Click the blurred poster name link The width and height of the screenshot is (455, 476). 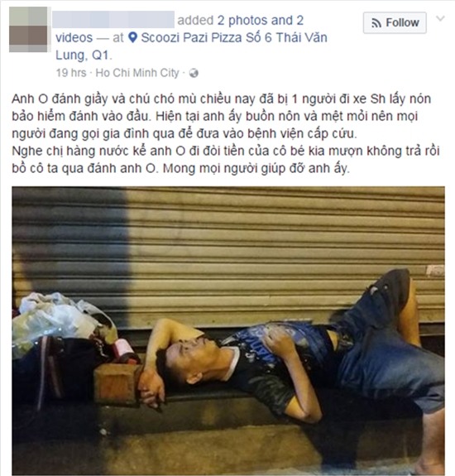(x=113, y=20)
